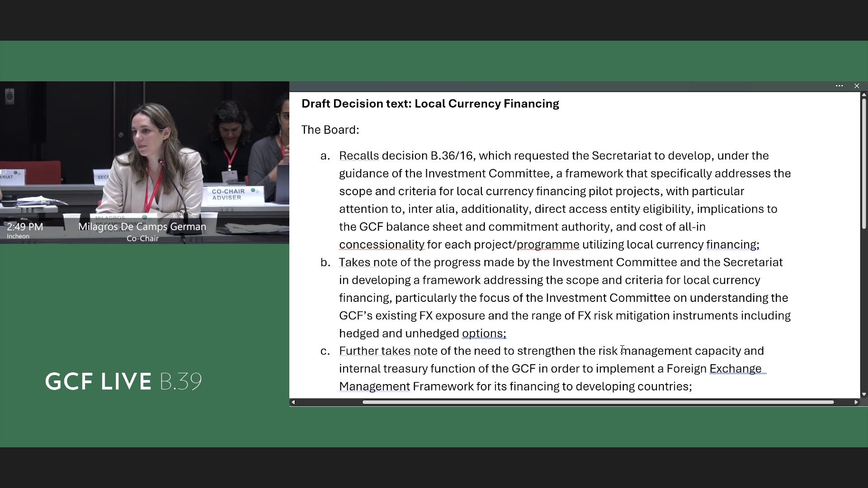The height and width of the screenshot is (488, 868).
Task: Click the underlined word 'options;'
Action: [484, 333]
